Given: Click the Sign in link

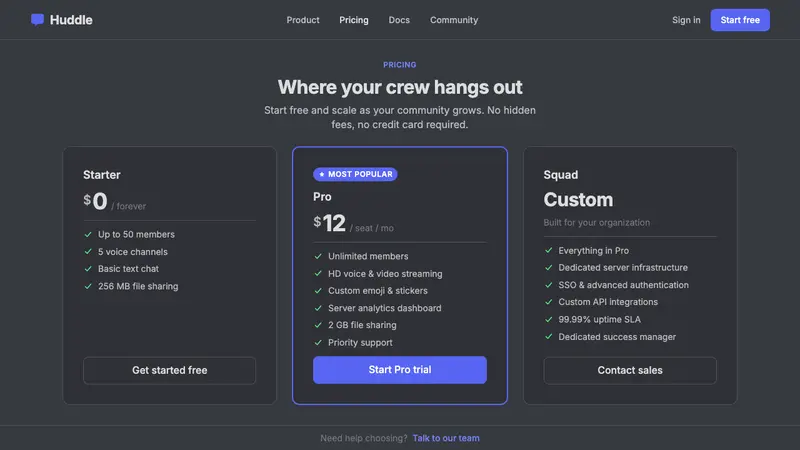Looking at the screenshot, I should click(686, 20).
